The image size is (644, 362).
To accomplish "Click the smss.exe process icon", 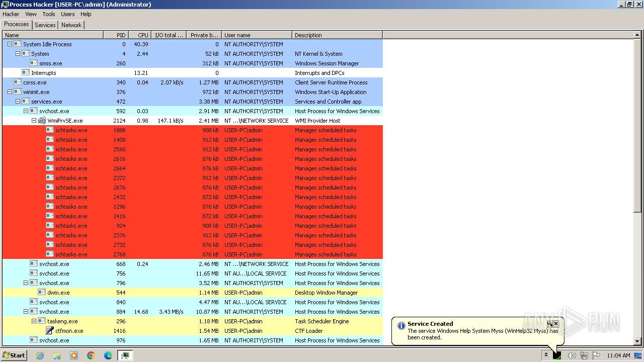I will pos(34,63).
